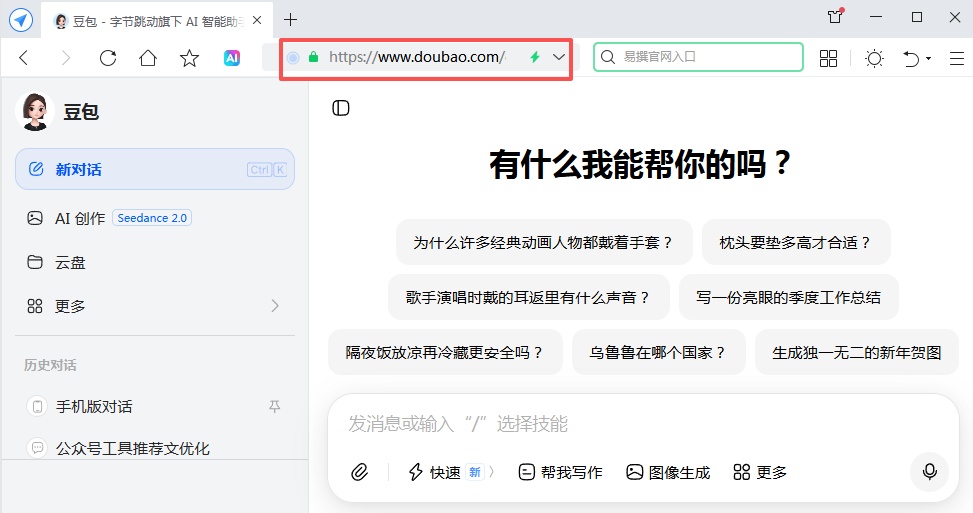Maximize the browser window

917,17
